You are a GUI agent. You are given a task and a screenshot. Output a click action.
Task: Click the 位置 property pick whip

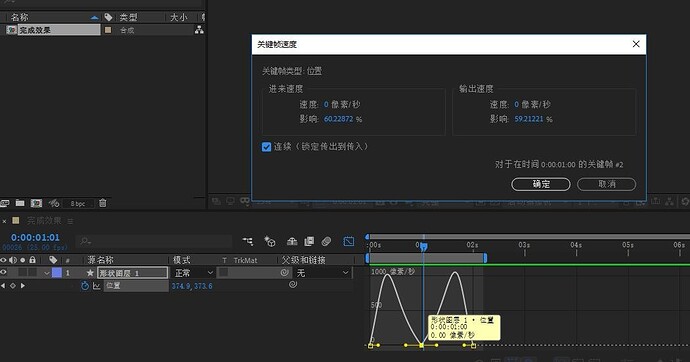pyautogui.click(x=293, y=285)
